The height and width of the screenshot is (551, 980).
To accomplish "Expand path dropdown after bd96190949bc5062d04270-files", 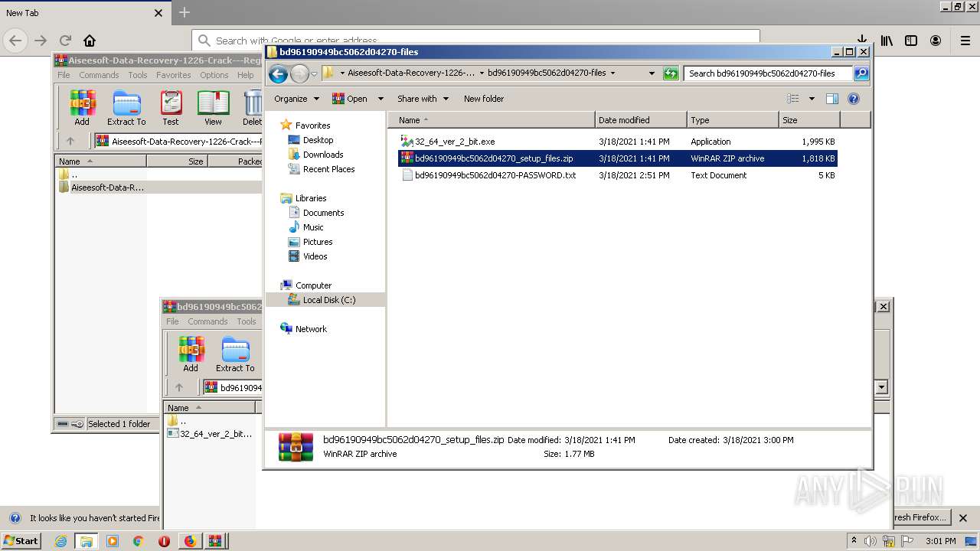I will click(x=612, y=73).
